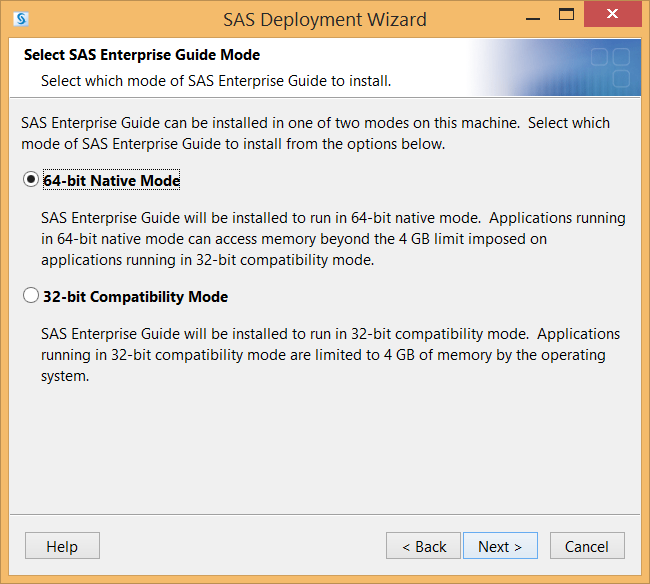Minimize the SAS Deployment Wizard window

click(533, 19)
